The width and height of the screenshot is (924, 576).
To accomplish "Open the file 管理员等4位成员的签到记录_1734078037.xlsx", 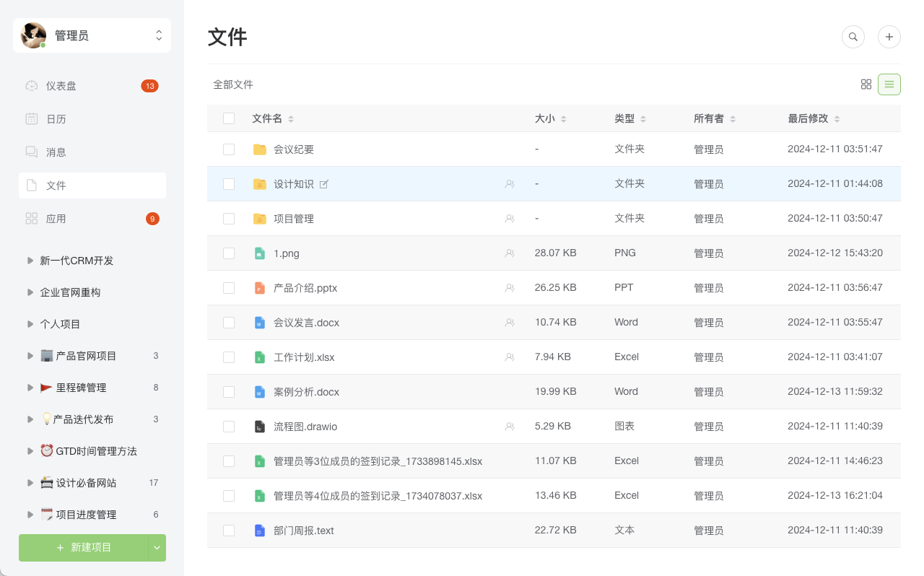I will pyautogui.click(x=378, y=496).
